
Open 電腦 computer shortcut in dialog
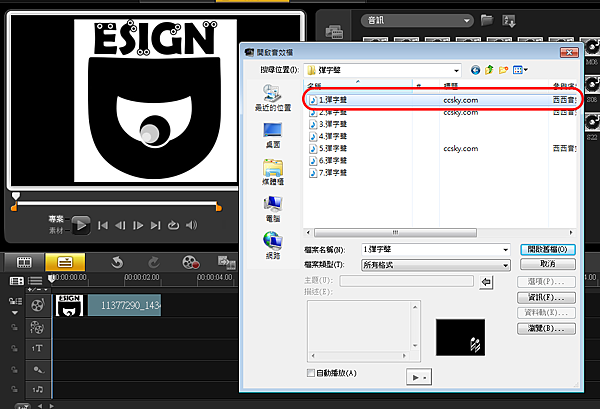coord(273,209)
